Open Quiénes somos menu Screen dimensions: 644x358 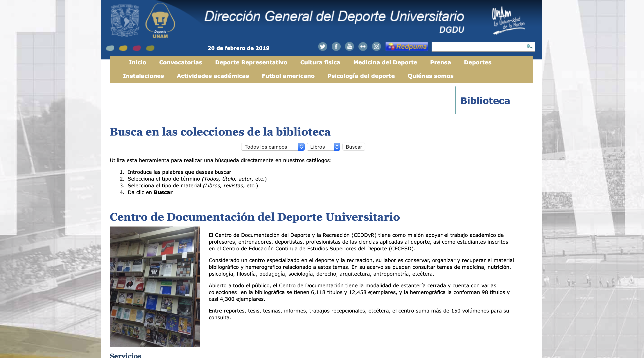tap(430, 76)
